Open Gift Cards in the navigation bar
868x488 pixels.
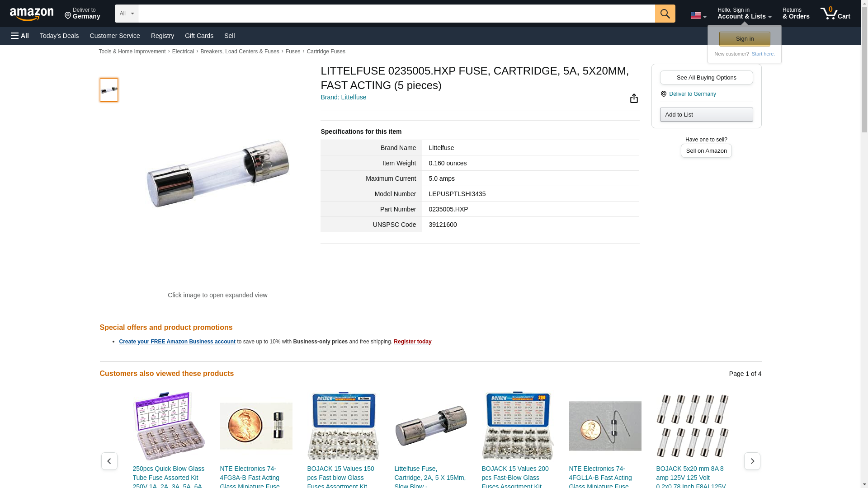(199, 36)
